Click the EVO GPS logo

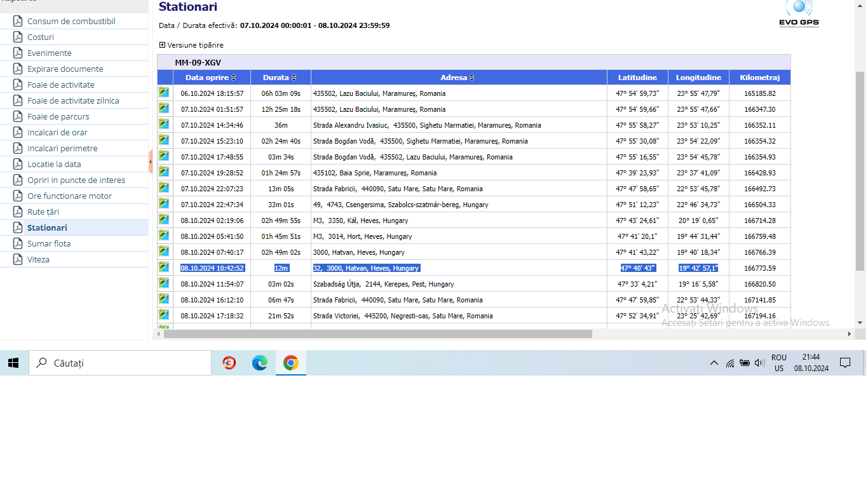click(x=799, y=14)
